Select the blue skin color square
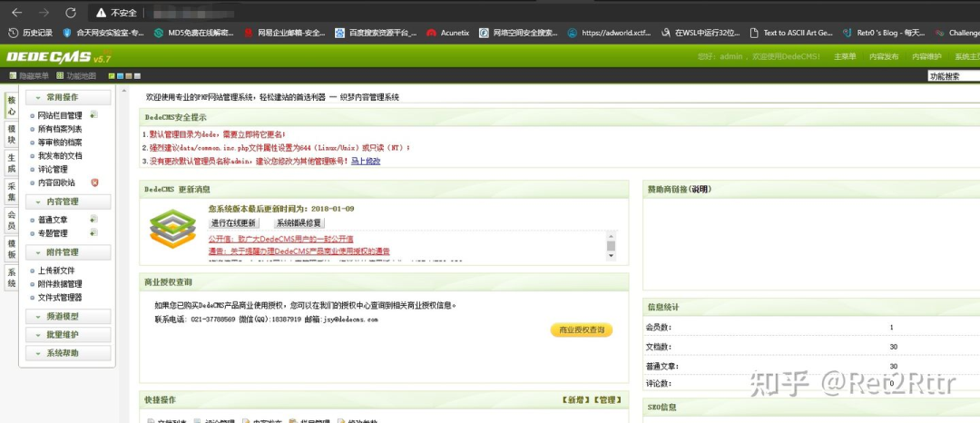Viewport: 980px width, 423px height. (120, 76)
